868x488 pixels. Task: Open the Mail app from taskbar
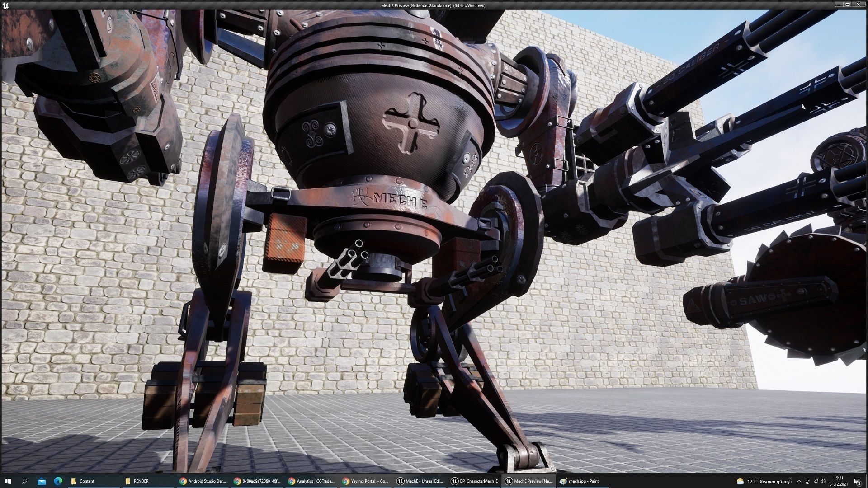pos(41,481)
